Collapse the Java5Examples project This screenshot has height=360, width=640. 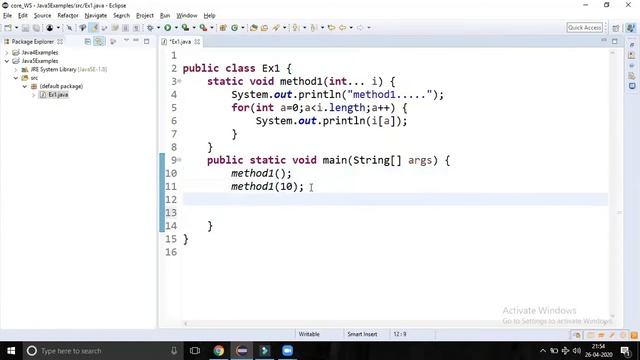pos(7,61)
